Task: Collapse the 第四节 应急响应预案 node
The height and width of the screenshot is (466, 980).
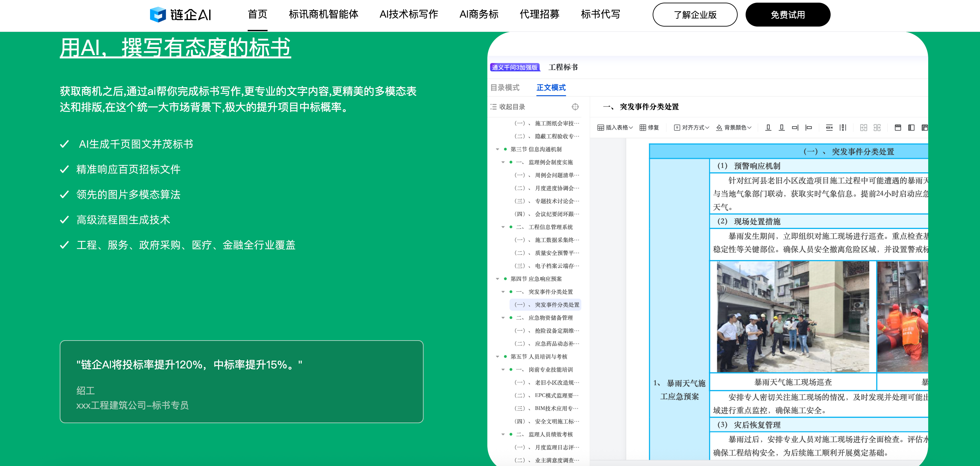Action: click(498, 279)
